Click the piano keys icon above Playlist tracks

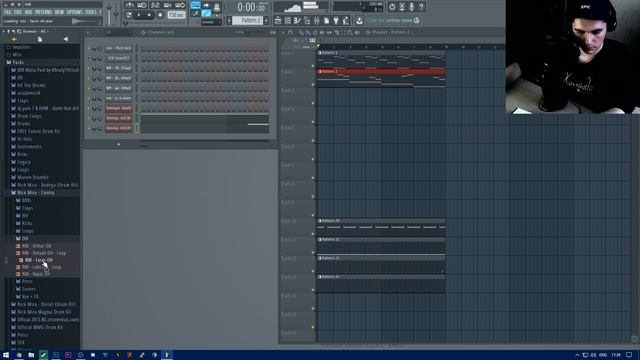312,40
